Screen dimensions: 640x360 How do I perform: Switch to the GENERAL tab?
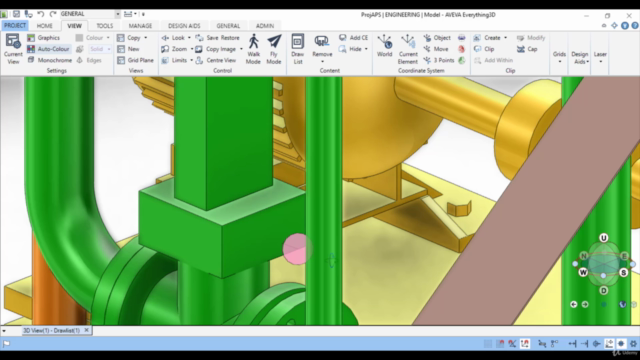click(x=228, y=26)
